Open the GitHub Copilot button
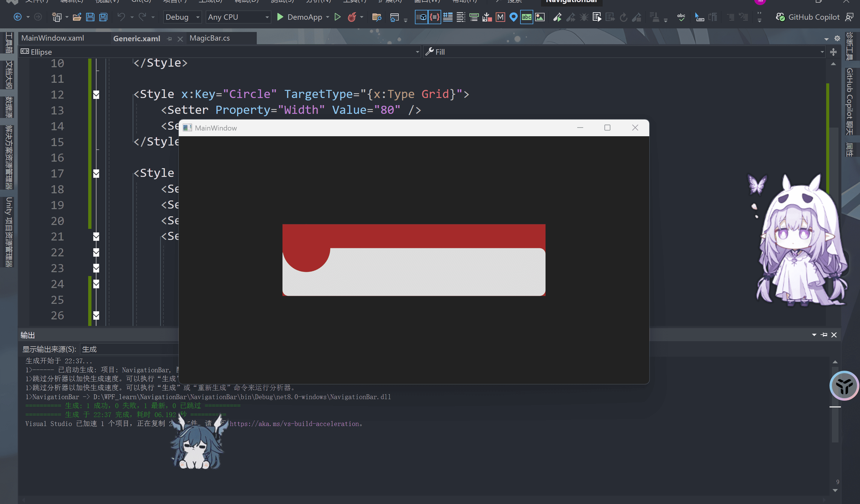The image size is (860, 504). (x=807, y=17)
